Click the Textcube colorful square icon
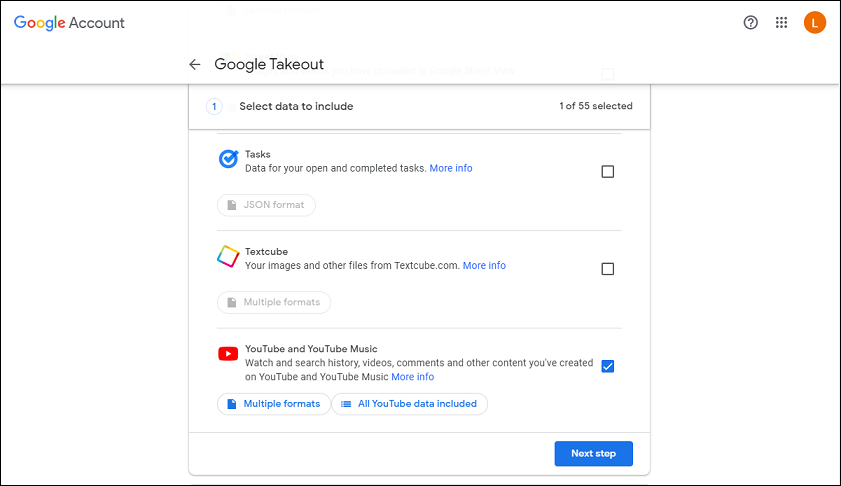The height and width of the screenshot is (486, 841). [x=228, y=256]
